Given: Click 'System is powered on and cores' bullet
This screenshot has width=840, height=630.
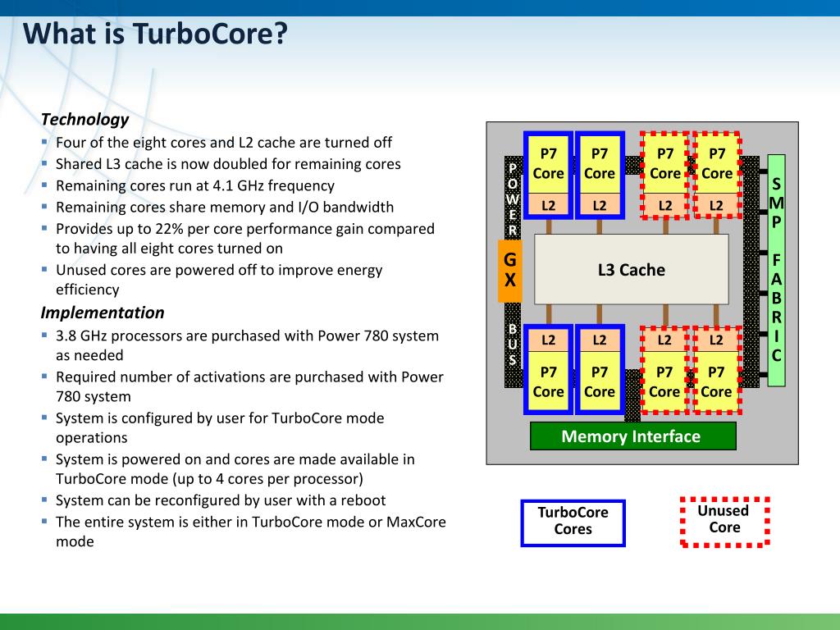Looking at the screenshot, I should tap(235, 468).
